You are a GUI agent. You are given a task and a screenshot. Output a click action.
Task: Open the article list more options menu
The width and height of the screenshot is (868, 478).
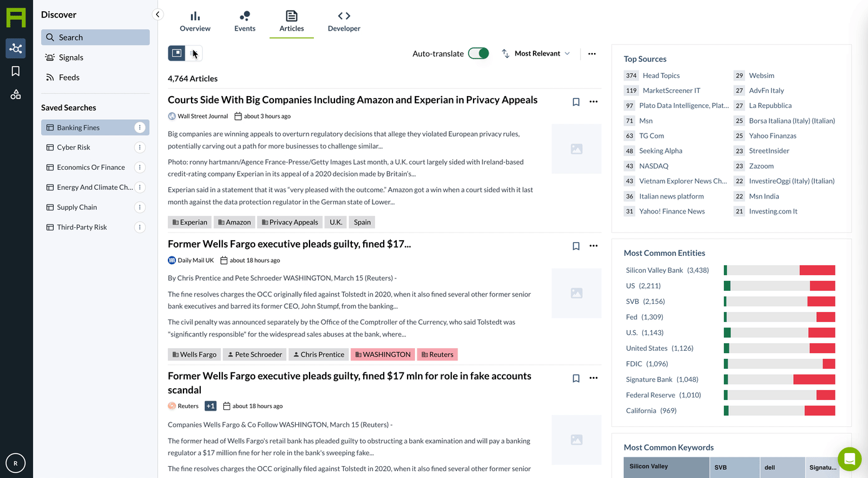pos(592,54)
